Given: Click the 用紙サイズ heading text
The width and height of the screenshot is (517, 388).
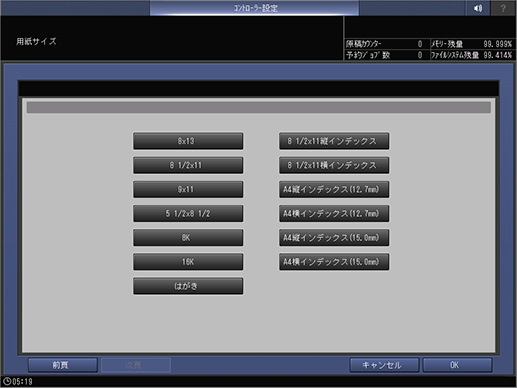Looking at the screenshot, I should (x=36, y=42).
